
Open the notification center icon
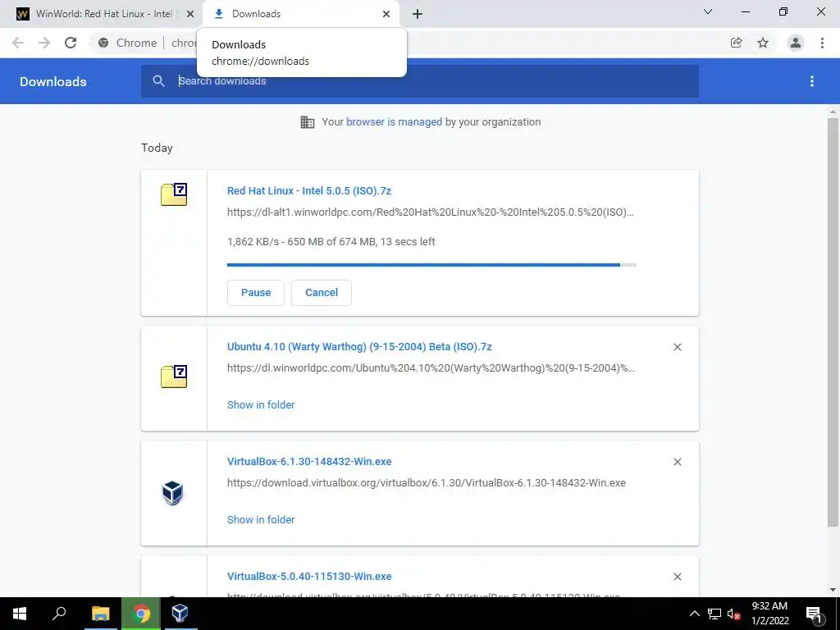pyautogui.click(x=814, y=614)
